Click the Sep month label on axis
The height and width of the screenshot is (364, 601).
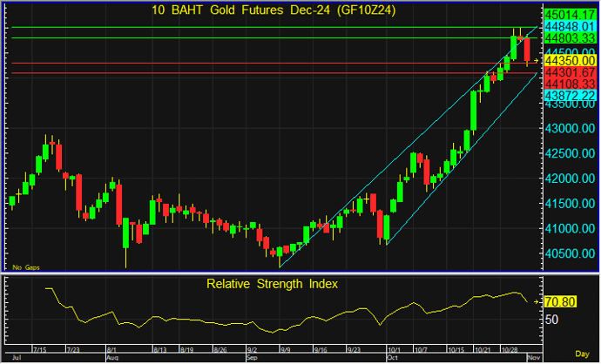pos(252,357)
